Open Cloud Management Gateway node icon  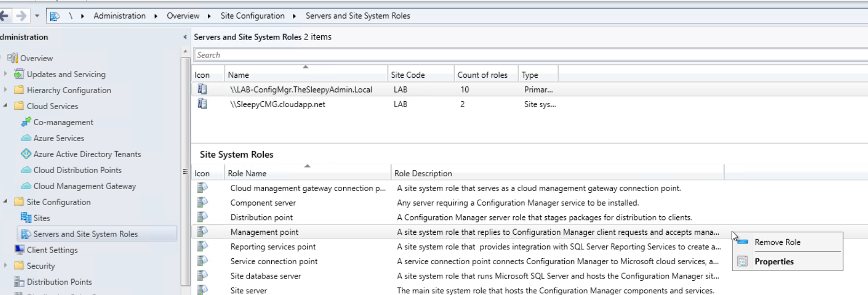26,186
